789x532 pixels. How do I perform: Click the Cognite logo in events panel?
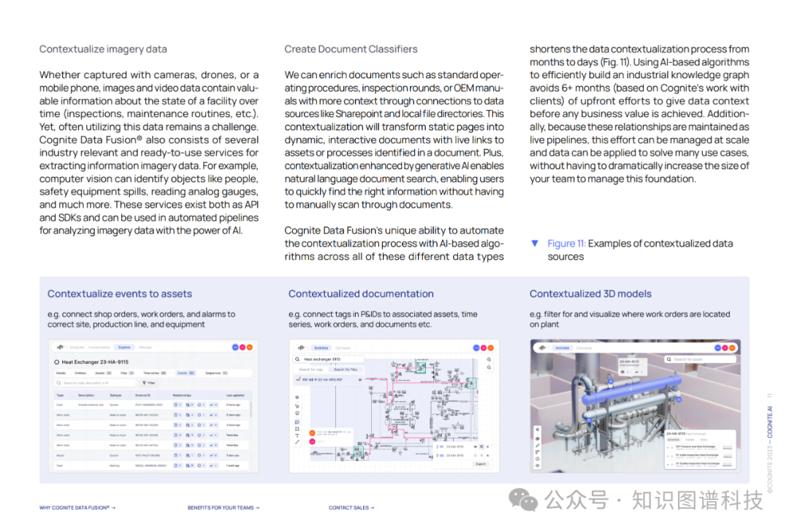point(61,347)
